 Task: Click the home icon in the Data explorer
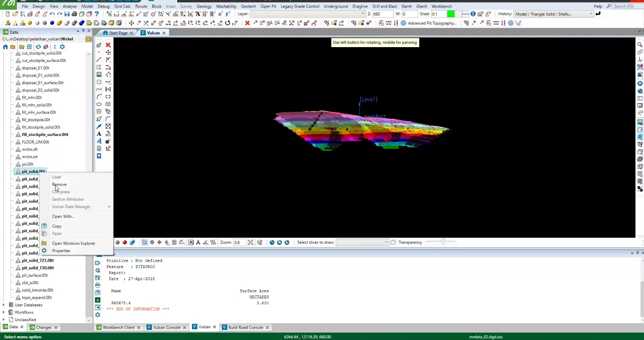pyautogui.click(x=5, y=47)
